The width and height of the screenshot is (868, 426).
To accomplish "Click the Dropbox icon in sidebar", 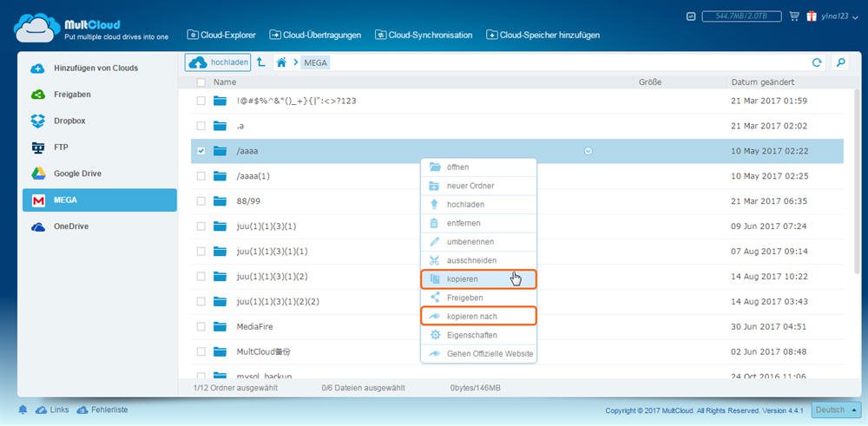I will (38, 121).
